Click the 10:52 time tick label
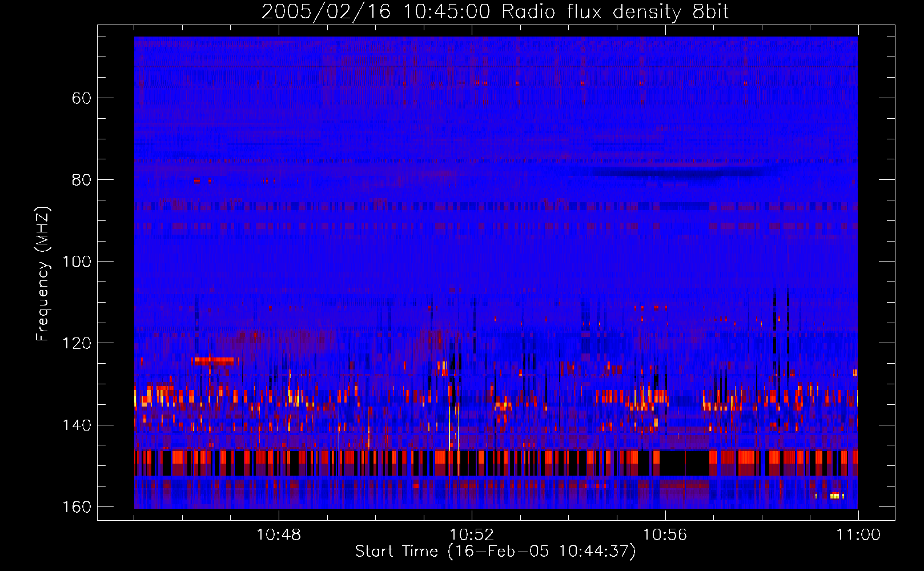Viewport: 924px width, 571px height. point(472,535)
